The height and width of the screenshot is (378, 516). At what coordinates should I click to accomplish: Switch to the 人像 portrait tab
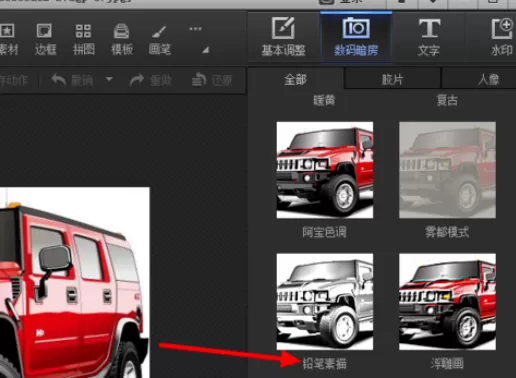488,79
